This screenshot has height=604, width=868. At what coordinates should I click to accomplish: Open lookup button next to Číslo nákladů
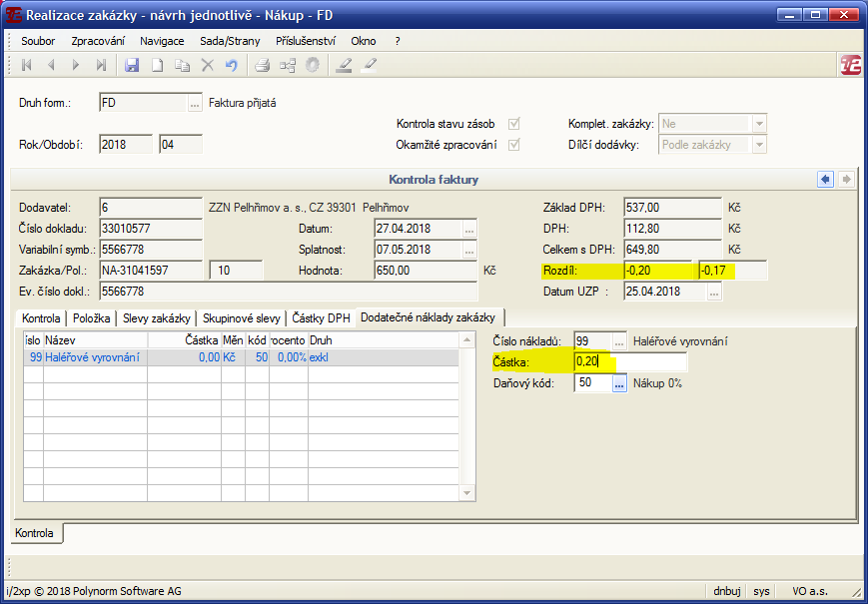click(619, 341)
